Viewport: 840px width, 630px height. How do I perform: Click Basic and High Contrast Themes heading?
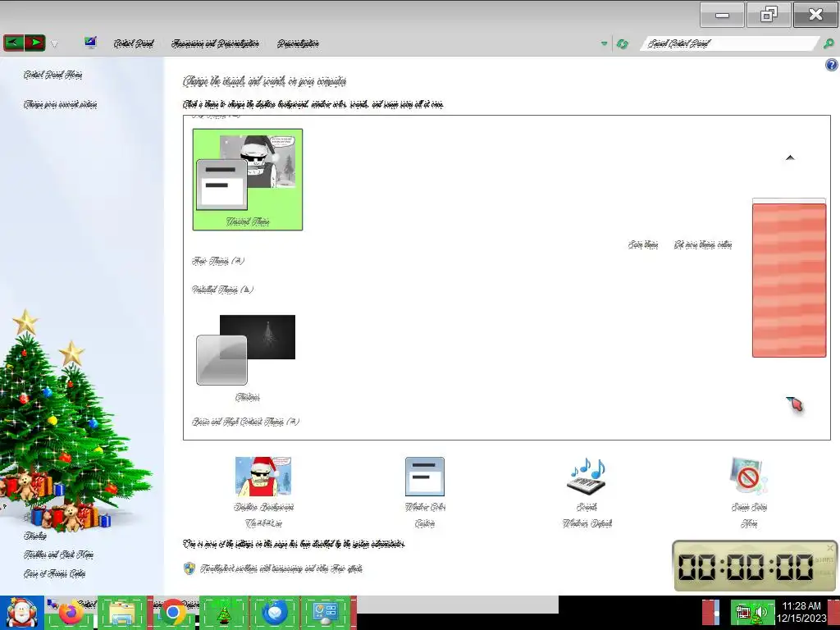click(245, 422)
